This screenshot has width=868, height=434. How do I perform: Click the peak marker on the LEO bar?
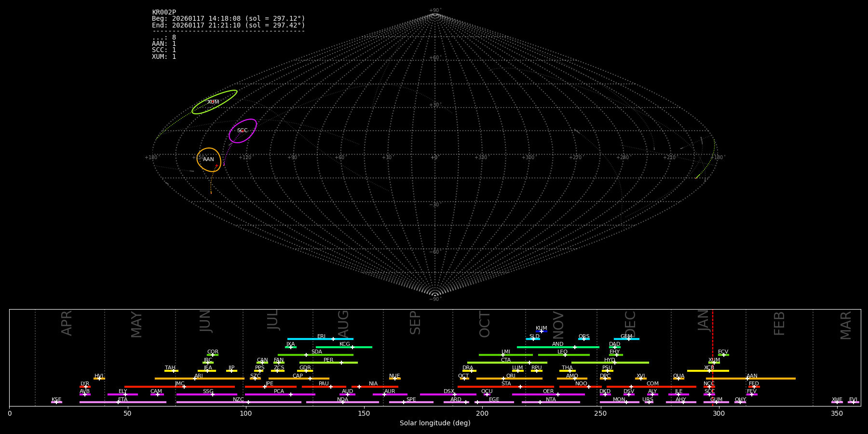[565, 355]
